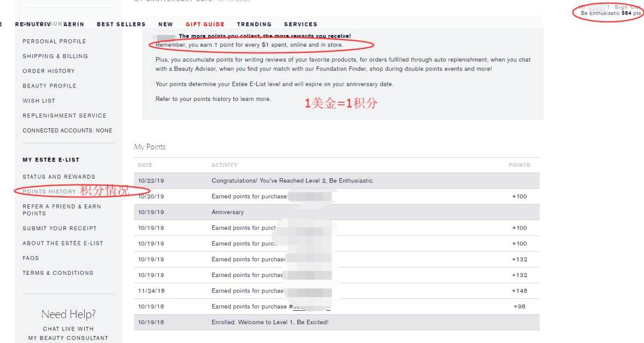Image resolution: width=644 pixels, height=343 pixels.
Task: Go to the New products menu
Action: (166, 24)
